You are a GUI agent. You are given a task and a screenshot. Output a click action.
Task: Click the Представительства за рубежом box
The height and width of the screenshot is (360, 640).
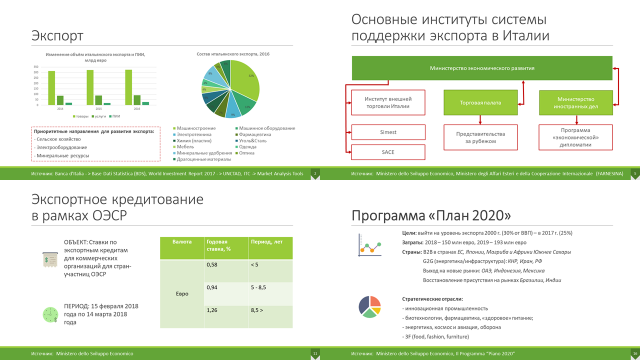[x=481, y=138]
